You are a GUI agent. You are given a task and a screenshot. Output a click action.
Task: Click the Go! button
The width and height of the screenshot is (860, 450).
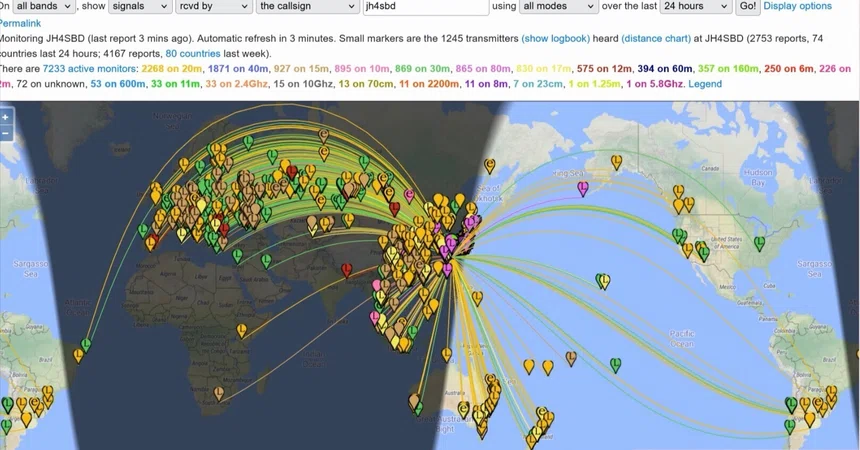coord(748,6)
